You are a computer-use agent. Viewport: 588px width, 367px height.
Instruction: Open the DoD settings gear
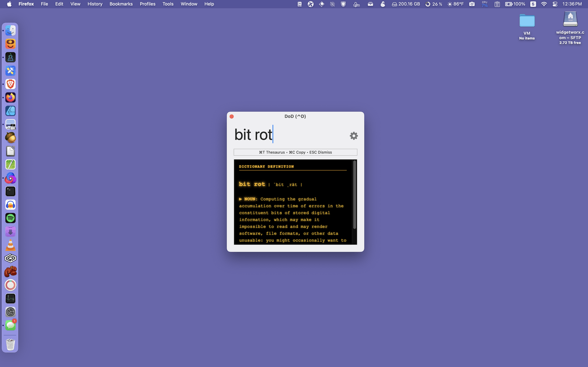[354, 136]
